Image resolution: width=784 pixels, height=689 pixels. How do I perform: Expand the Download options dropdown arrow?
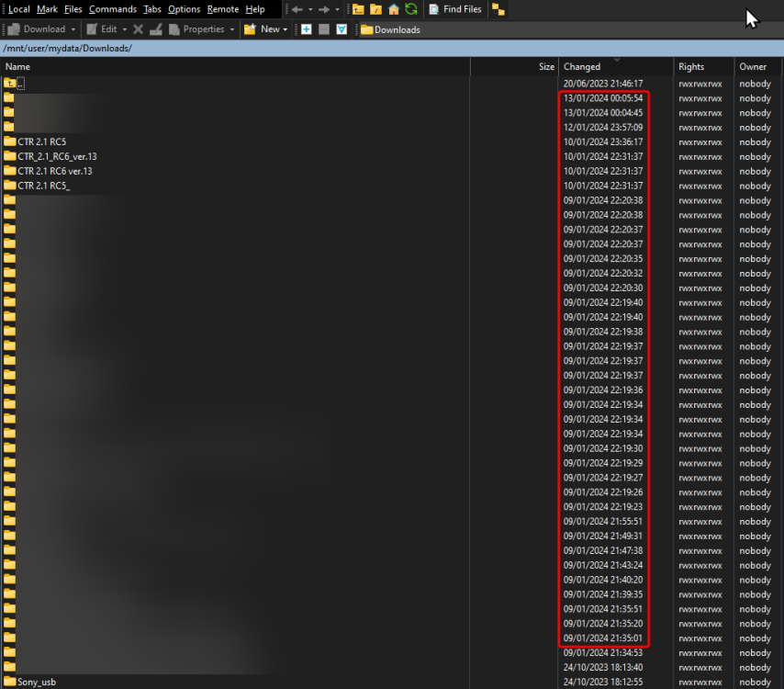(x=73, y=29)
